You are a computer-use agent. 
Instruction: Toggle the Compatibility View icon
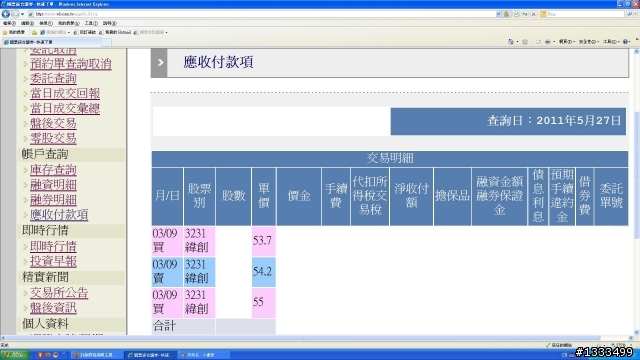coord(516,14)
